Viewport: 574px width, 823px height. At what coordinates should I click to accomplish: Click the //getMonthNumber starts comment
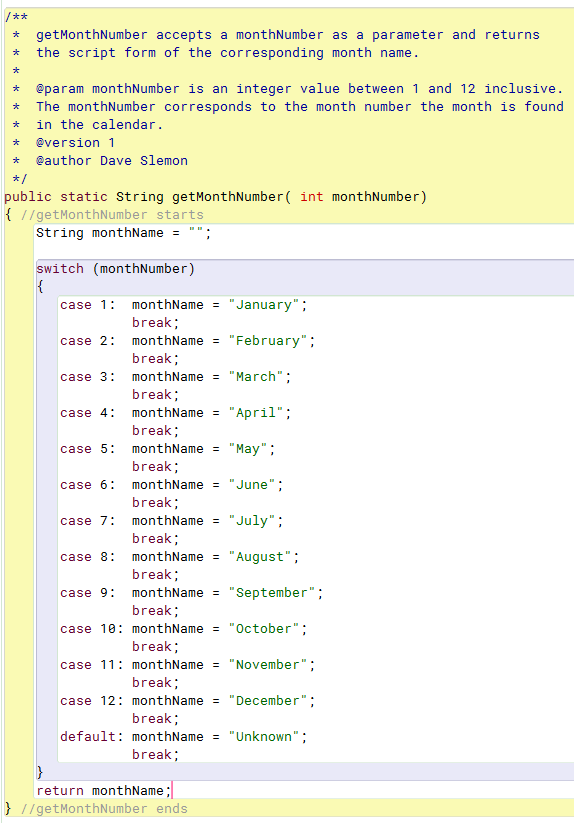[112, 215]
